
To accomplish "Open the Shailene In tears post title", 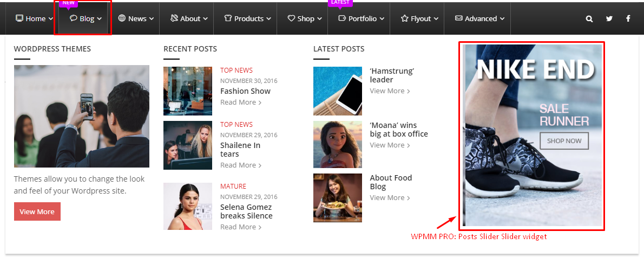I will pyautogui.click(x=240, y=150).
